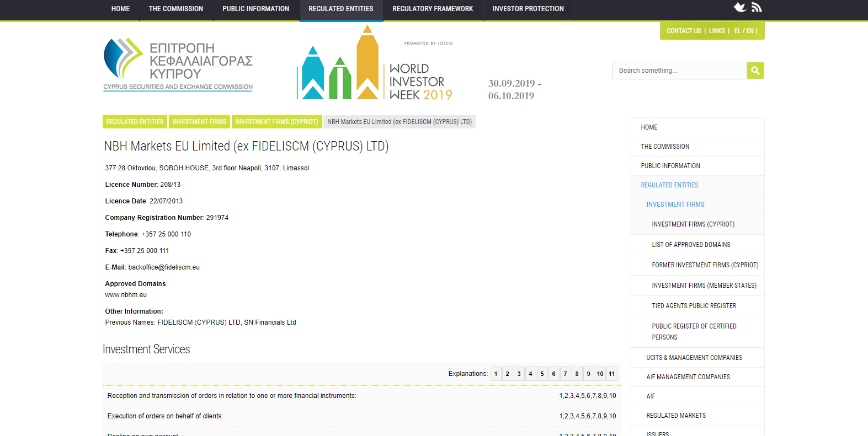
Task: Open REGULATORY FRAMEWORK top menu
Action: tap(433, 9)
